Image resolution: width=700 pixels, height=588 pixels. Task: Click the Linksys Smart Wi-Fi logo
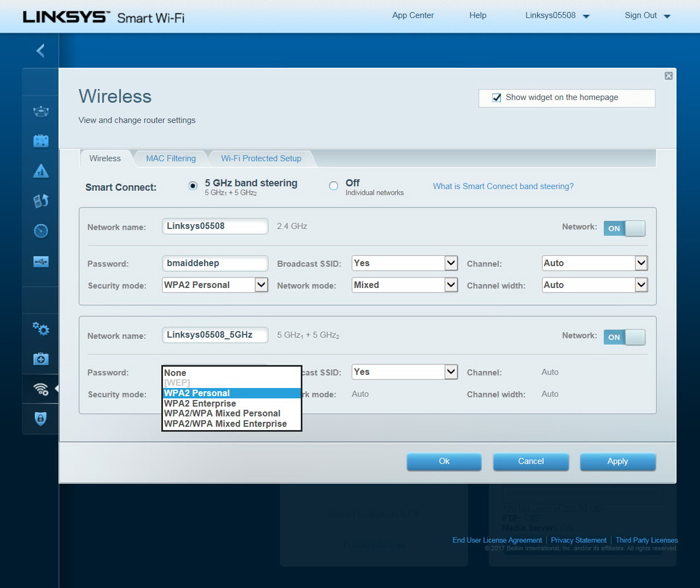[x=103, y=17]
